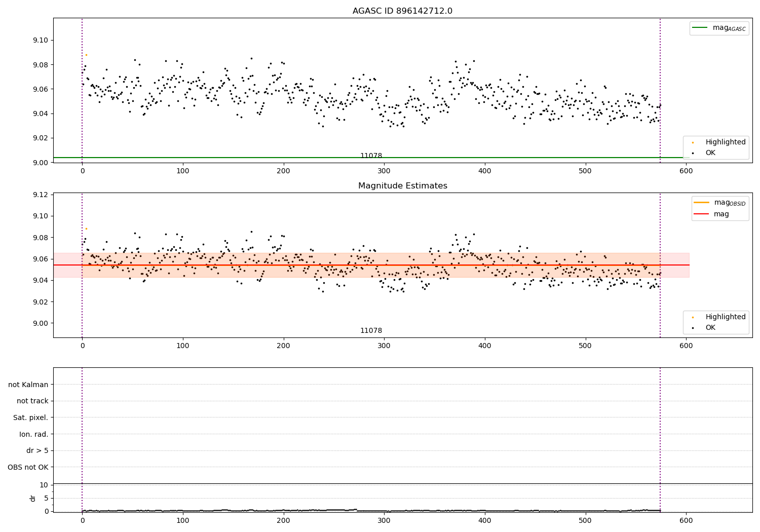Click the 500 tick under the middle plot

click(585, 346)
